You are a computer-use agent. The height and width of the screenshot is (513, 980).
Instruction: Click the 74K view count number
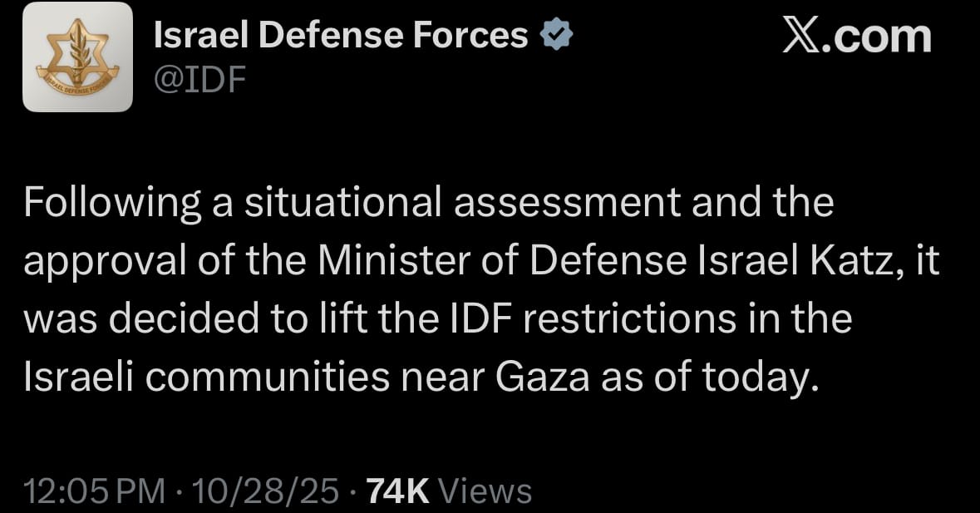tap(397, 491)
